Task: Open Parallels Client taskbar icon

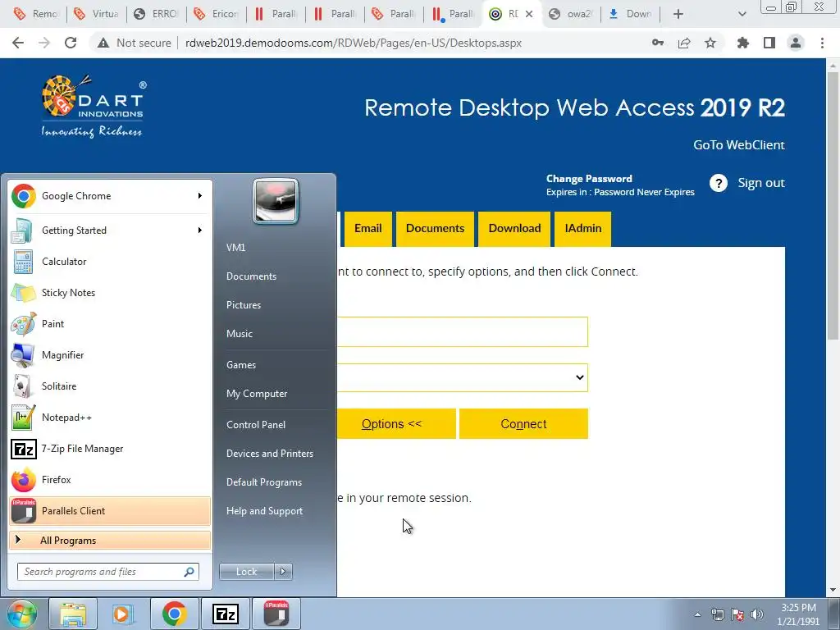Action: (x=276, y=614)
